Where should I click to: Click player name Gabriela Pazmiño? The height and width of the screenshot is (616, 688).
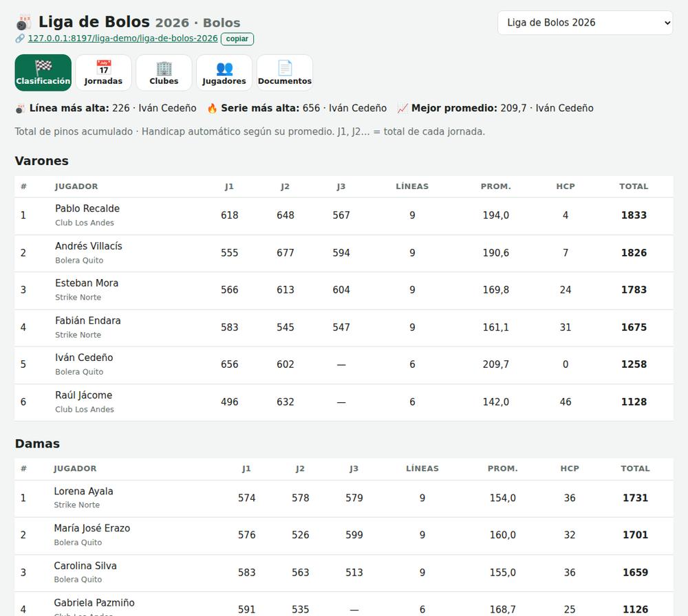(94, 602)
